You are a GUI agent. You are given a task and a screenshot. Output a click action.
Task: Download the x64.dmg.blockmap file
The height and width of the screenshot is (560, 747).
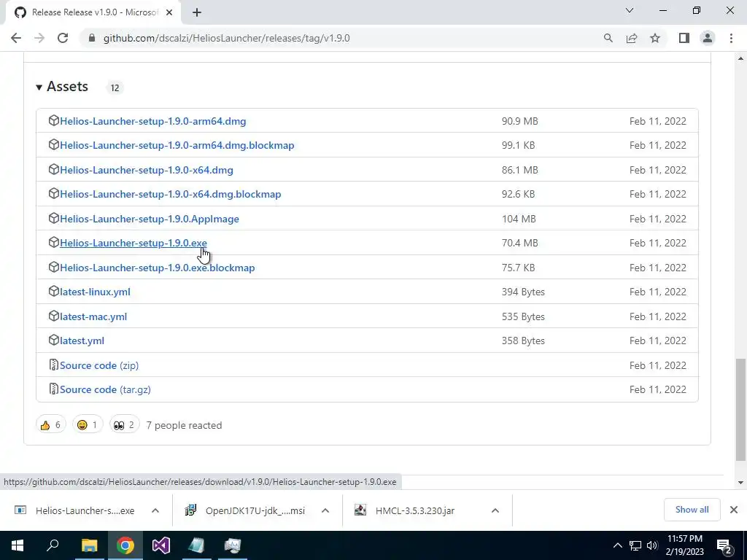tap(170, 194)
